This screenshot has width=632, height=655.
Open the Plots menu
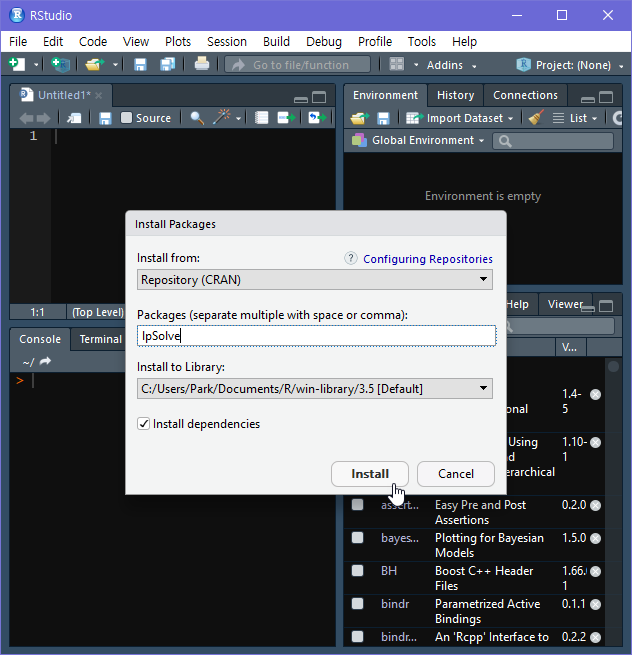click(178, 42)
